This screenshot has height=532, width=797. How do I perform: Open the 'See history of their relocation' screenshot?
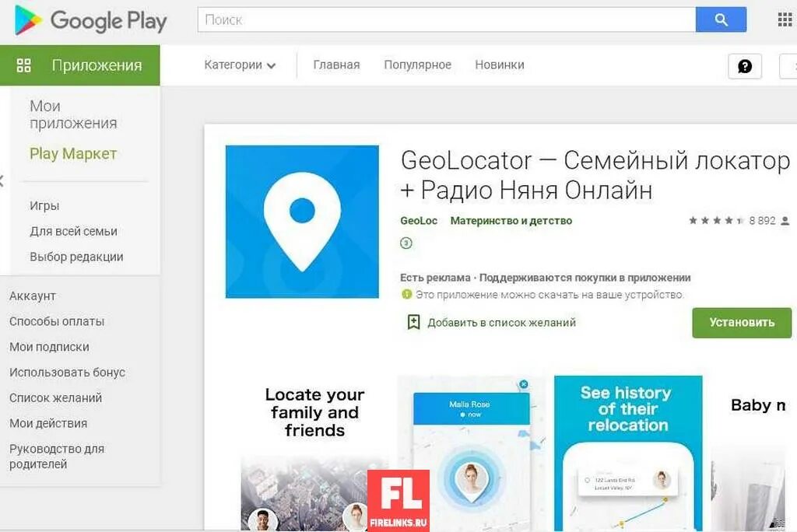[628, 453]
